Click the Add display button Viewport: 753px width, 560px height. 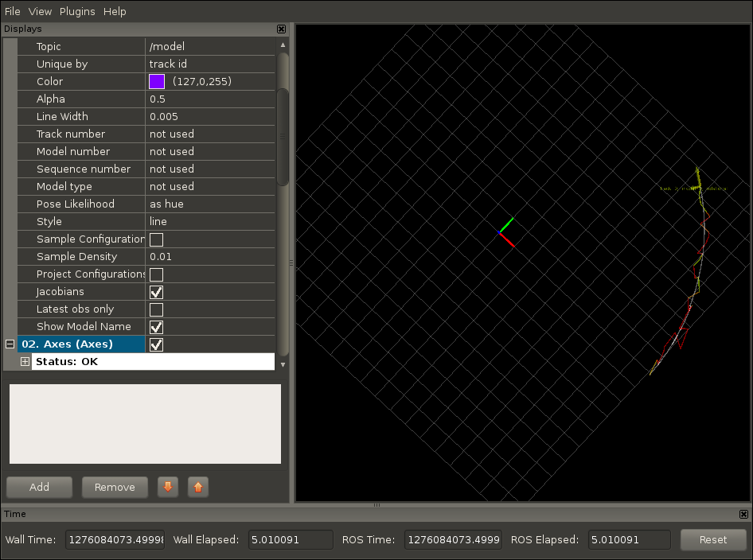[x=39, y=487]
